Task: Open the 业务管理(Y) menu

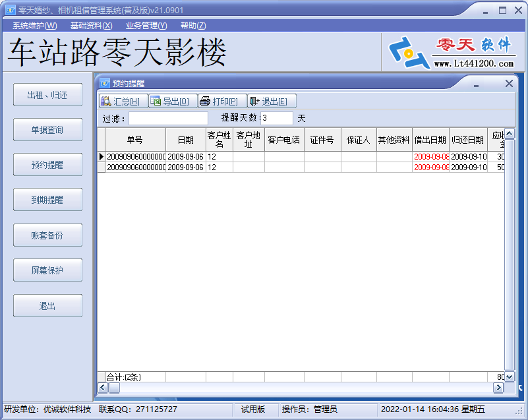Action: (146, 26)
